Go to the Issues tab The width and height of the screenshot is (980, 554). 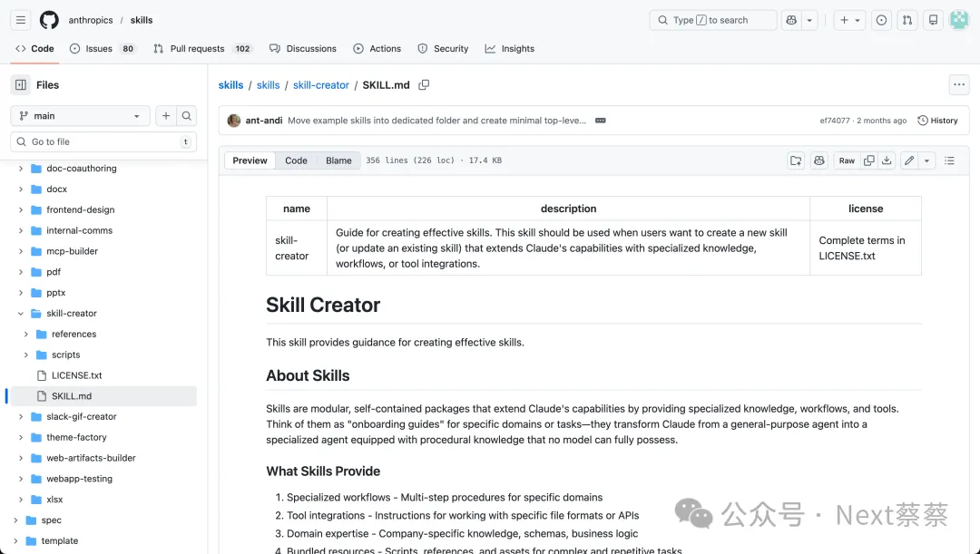click(x=99, y=49)
